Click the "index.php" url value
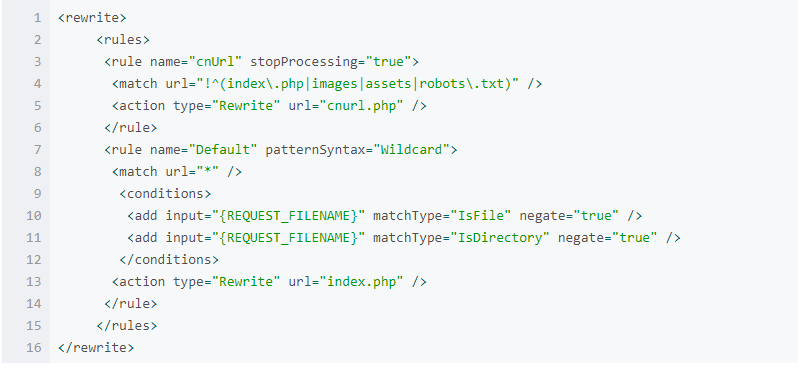798x380 pixels. (x=362, y=282)
